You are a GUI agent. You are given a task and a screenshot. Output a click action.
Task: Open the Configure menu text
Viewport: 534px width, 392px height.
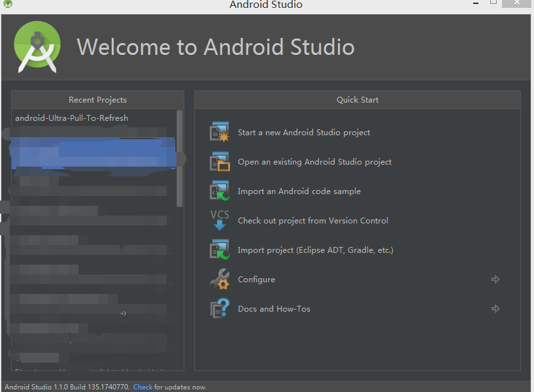(x=256, y=280)
